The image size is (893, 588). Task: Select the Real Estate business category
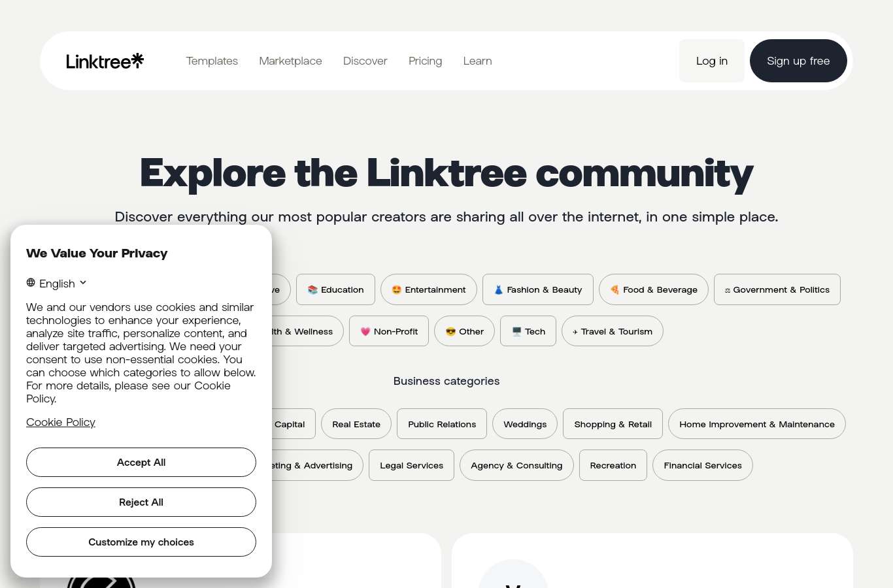(356, 424)
